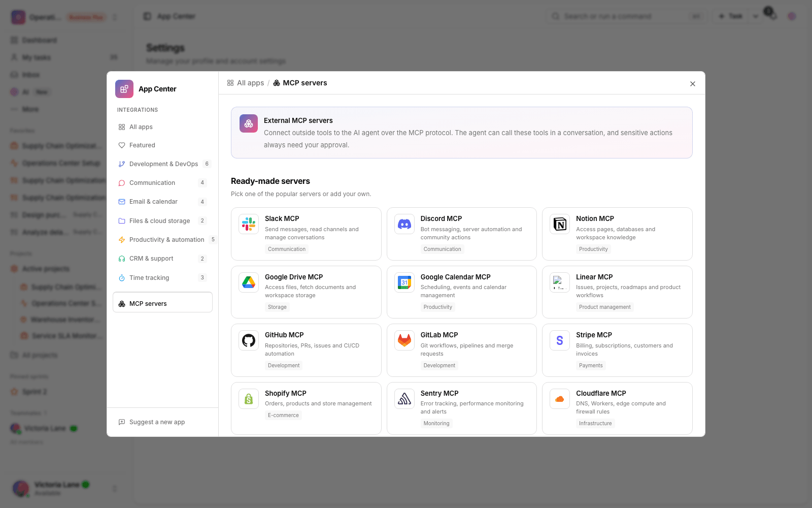Image resolution: width=812 pixels, height=508 pixels.
Task: Click the Storage tag on Google Drive MCP
Action: coord(277,307)
